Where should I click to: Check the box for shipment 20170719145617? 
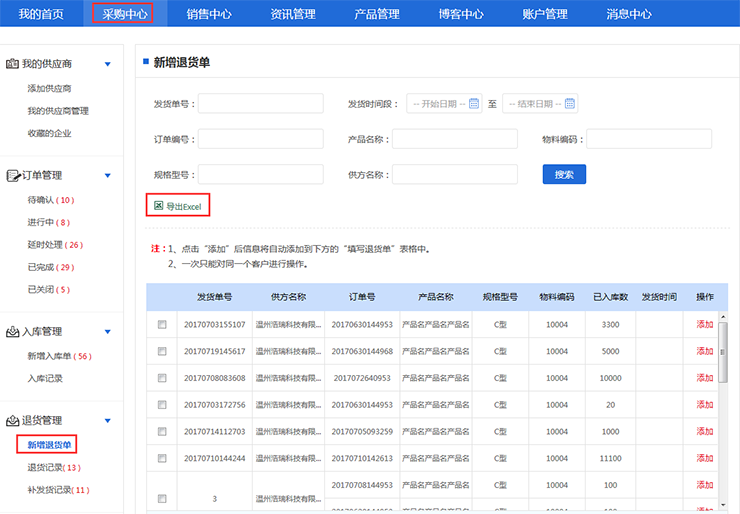coord(162,351)
